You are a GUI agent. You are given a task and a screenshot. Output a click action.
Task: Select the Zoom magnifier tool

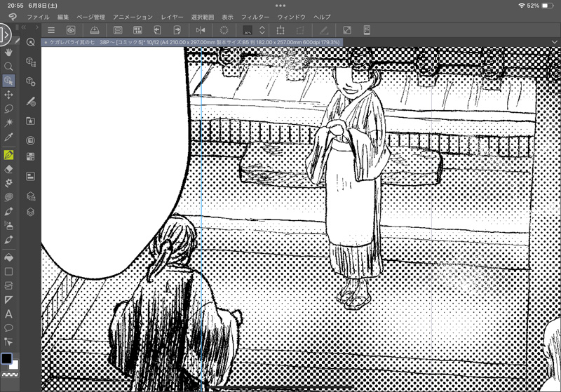tap(8, 66)
